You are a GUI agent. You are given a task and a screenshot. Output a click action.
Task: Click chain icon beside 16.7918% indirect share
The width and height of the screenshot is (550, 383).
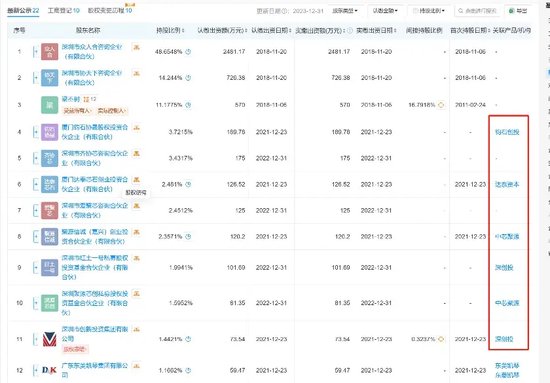pyautogui.click(x=441, y=105)
